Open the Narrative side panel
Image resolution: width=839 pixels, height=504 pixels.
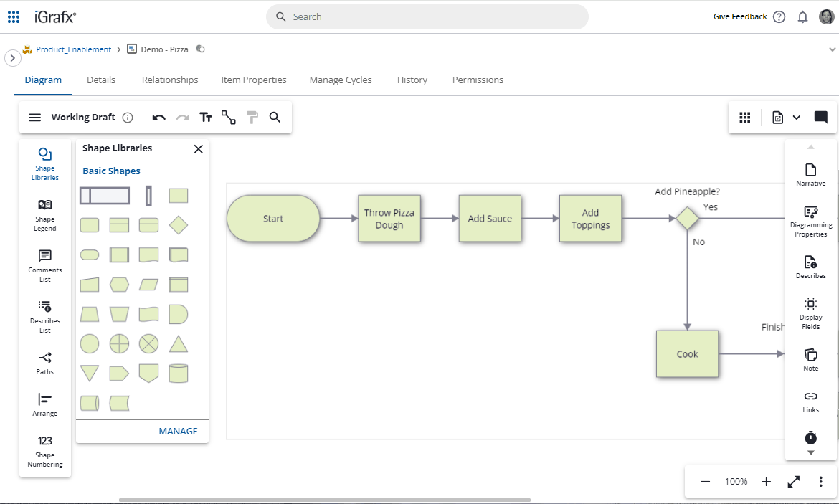810,174
